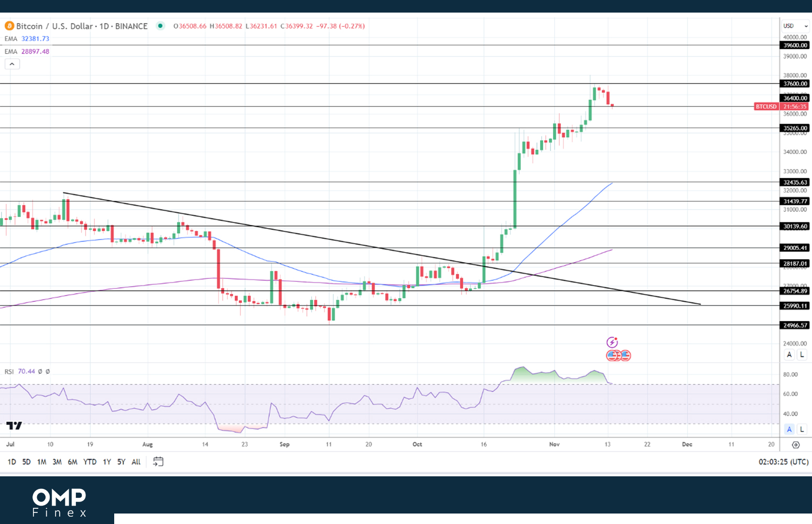Click the 24966.57 price line label
The height and width of the screenshot is (524, 812).
point(795,325)
